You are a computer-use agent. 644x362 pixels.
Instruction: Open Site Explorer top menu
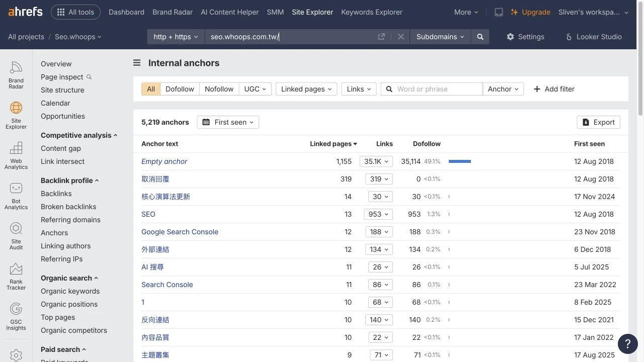[x=312, y=12]
